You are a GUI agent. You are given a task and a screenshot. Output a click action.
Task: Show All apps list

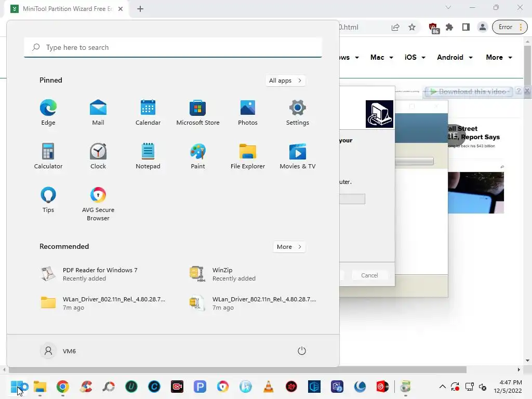[285, 81]
